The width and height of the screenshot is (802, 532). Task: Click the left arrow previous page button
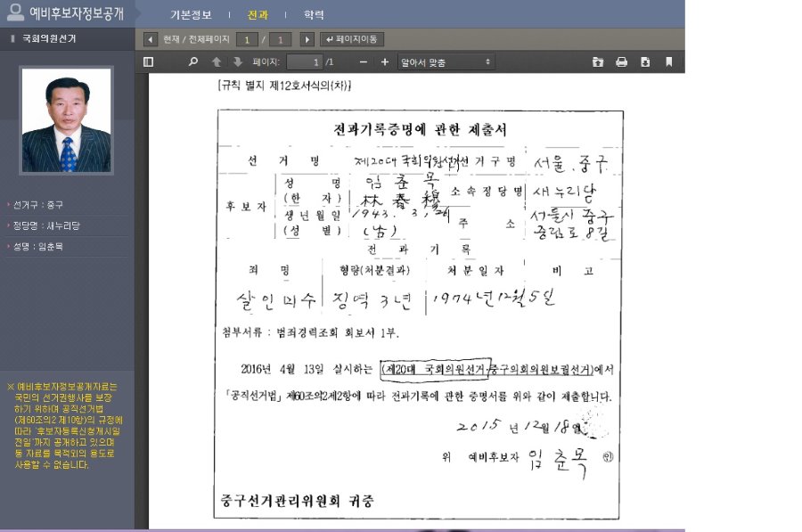coord(150,39)
